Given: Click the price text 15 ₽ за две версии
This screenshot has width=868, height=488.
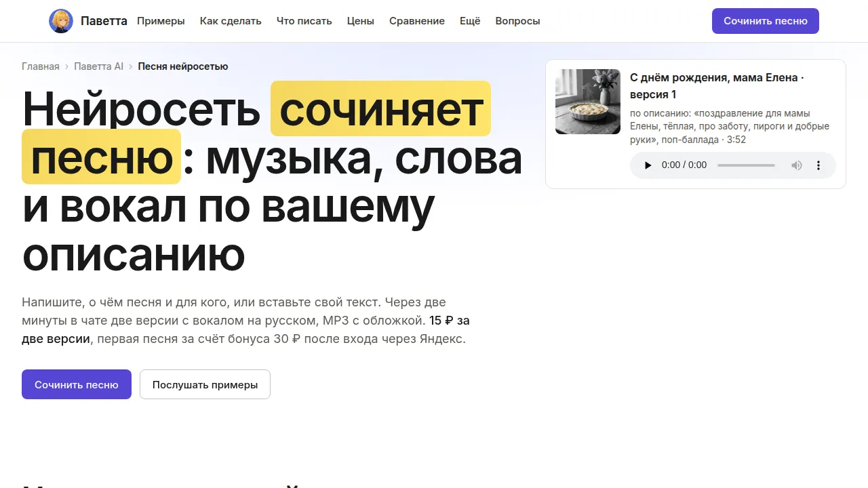Looking at the screenshot, I should click(245, 329).
